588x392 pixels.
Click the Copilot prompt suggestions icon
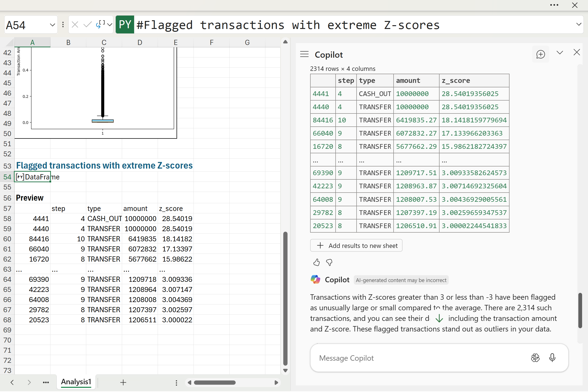535,358
